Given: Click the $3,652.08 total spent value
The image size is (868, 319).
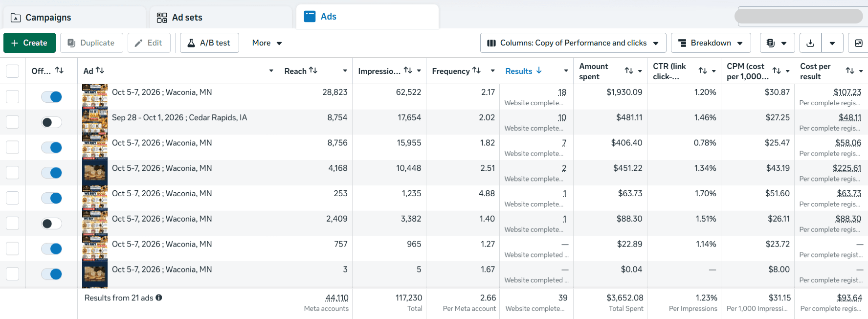Looking at the screenshot, I should click(625, 297).
